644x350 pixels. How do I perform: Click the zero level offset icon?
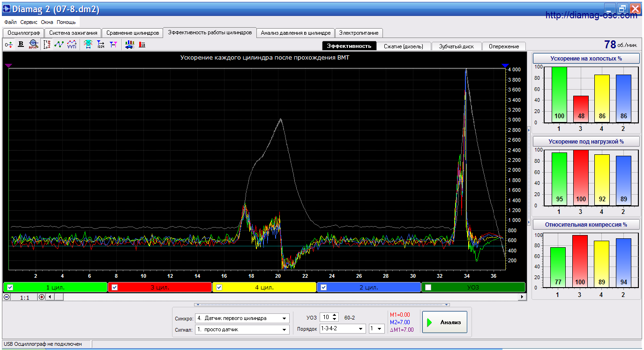9,44
